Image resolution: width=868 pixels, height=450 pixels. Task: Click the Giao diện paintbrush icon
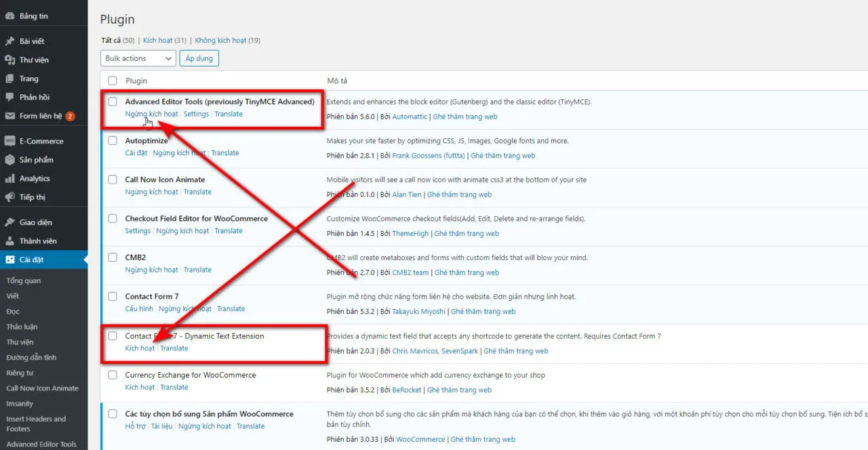10,222
